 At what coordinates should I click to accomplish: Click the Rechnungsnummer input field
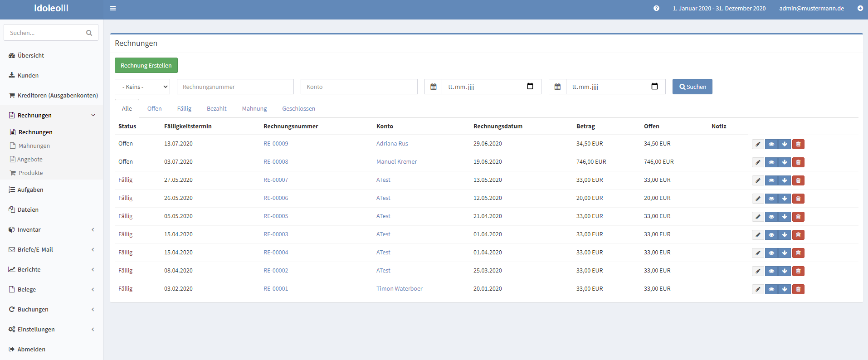click(x=235, y=87)
